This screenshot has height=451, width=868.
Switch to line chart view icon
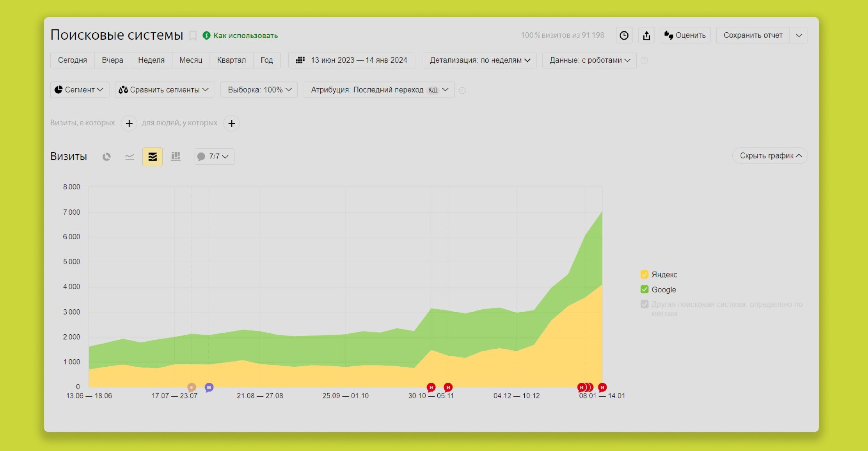point(130,157)
